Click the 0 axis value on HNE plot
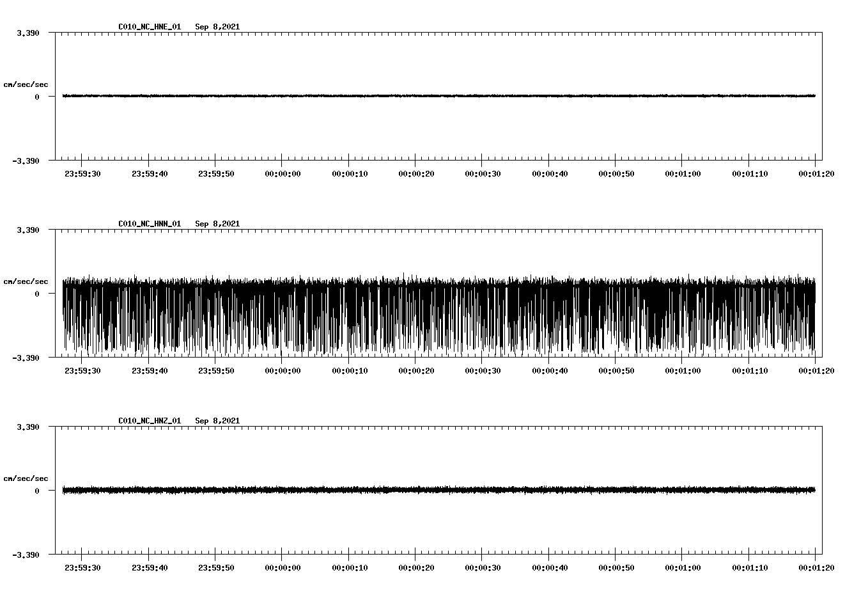Image resolution: width=868 pixels, height=591 pixels. [x=37, y=97]
